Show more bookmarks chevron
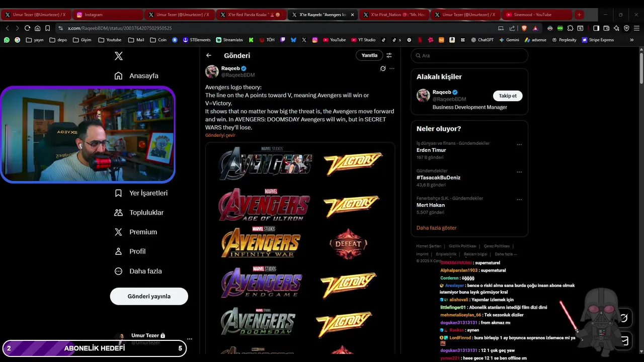 tap(632, 40)
